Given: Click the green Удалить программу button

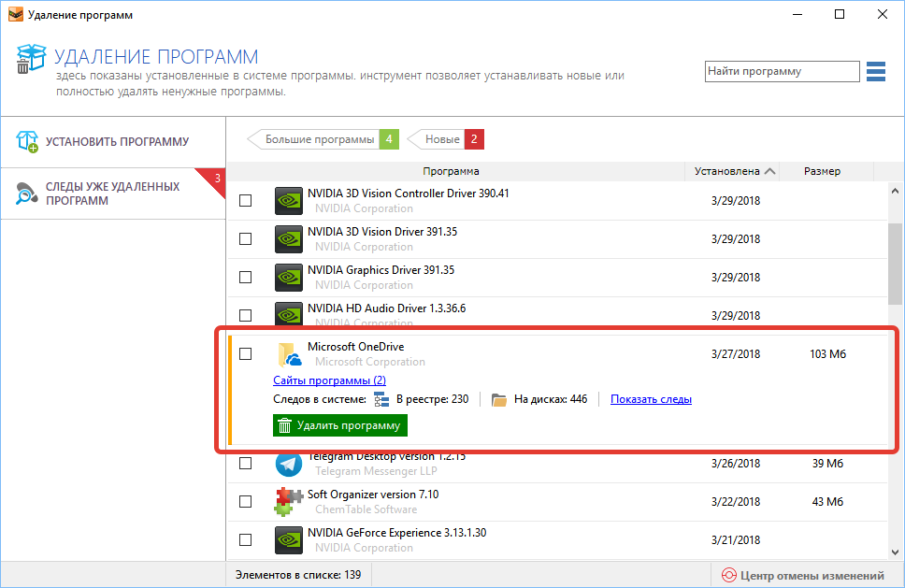Looking at the screenshot, I should point(340,425).
